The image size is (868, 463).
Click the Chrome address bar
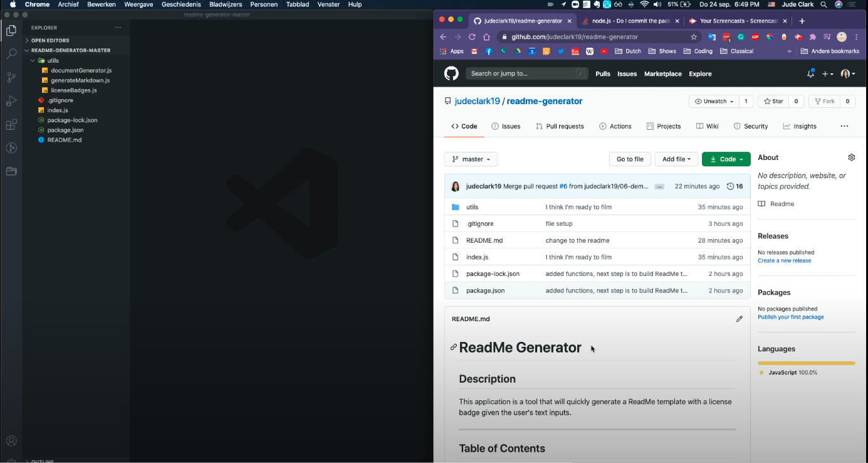click(x=599, y=37)
